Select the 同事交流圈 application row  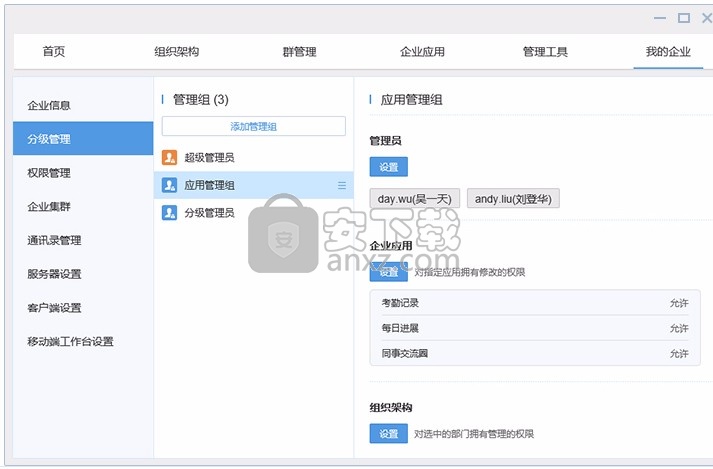pyautogui.click(x=535, y=353)
